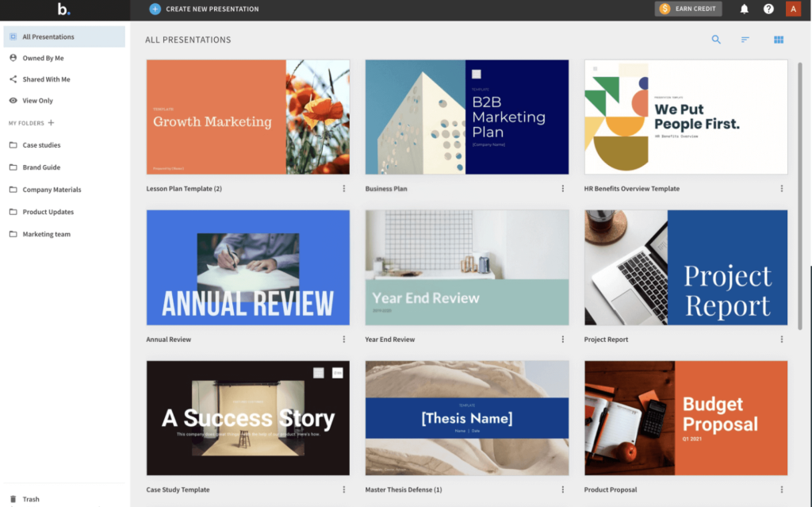Image resolution: width=812 pixels, height=507 pixels.
Task: Open the Trash in sidebar
Action: 31,499
